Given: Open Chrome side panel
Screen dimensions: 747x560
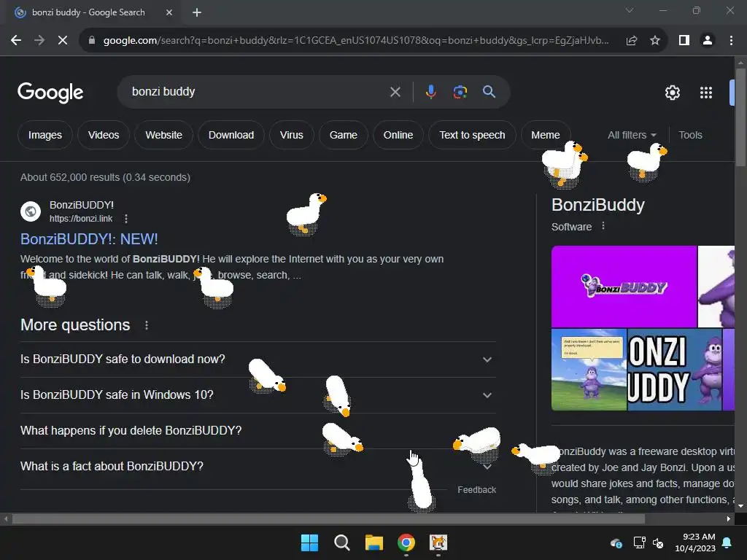Looking at the screenshot, I should [x=684, y=41].
